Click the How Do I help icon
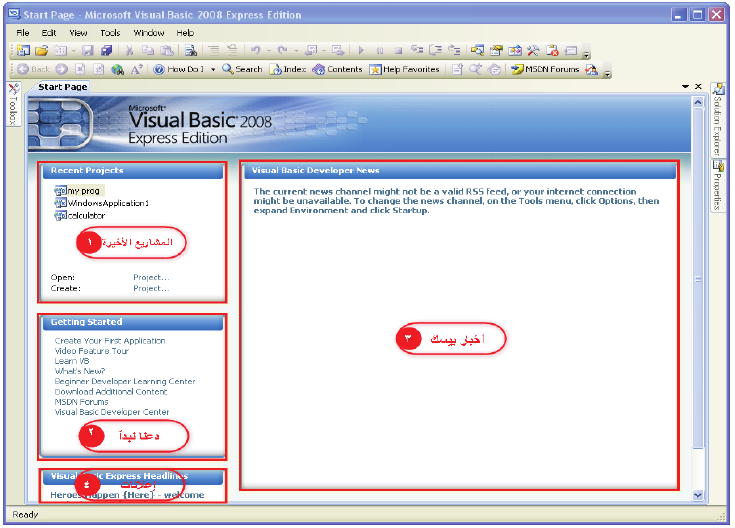Image resolution: width=735 pixels, height=528 pixels. coord(158,69)
